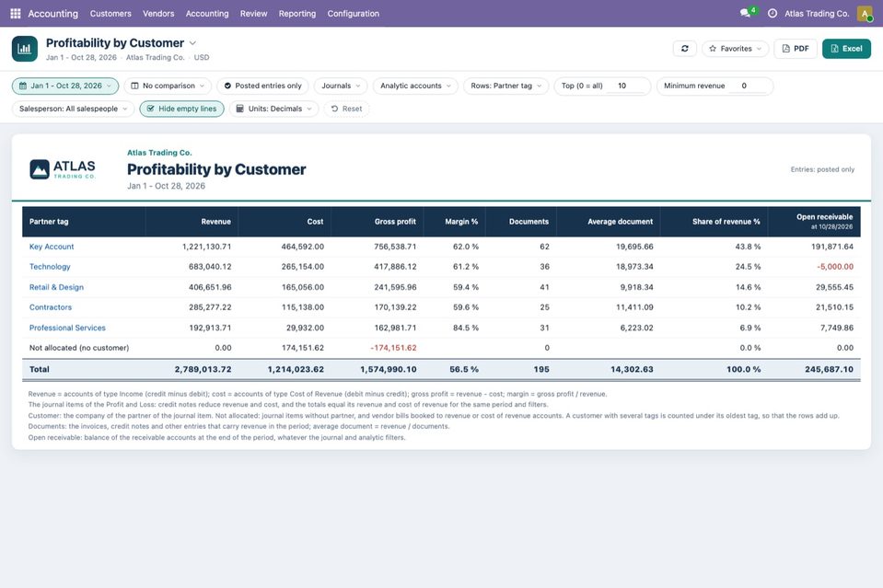Open the Journals filter dropdown
The height and width of the screenshot is (588, 883).
(x=341, y=86)
